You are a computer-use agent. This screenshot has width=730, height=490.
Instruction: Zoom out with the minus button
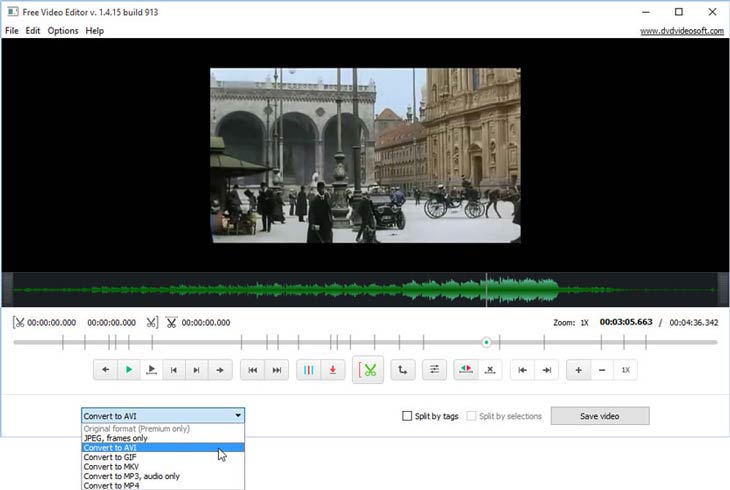pos(602,370)
